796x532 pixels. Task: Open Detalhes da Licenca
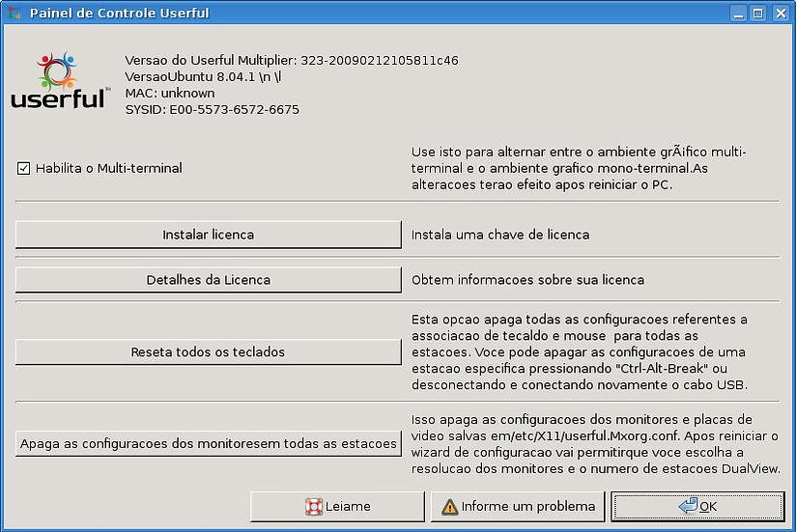(208, 279)
